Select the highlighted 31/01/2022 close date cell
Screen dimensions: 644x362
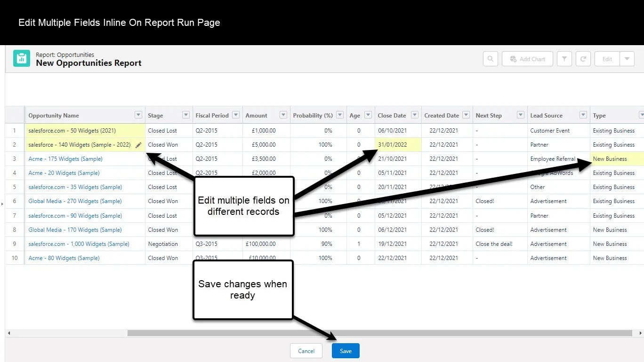(x=398, y=145)
